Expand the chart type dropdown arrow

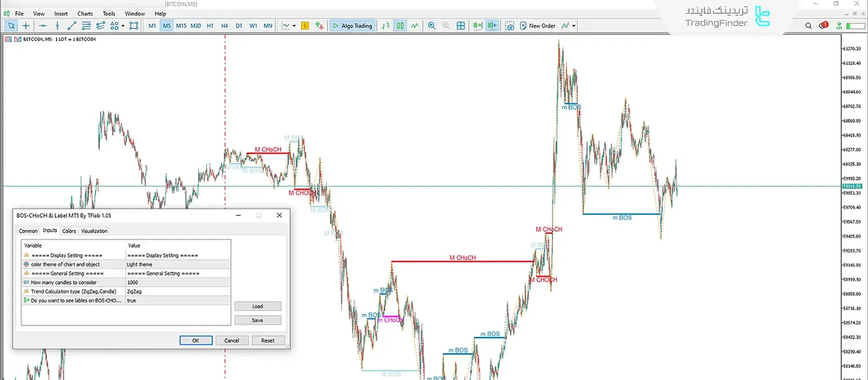[x=294, y=26]
